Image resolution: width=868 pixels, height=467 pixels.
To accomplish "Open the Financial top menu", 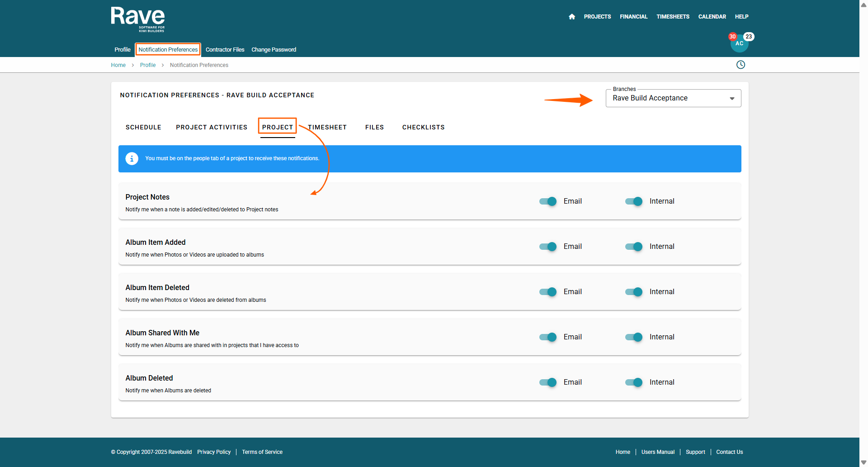I will point(634,17).
